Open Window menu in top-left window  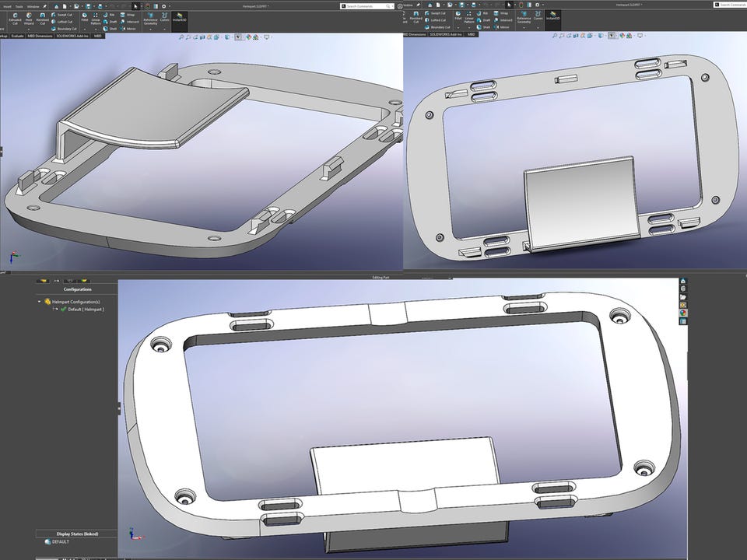tap(33, 7)
